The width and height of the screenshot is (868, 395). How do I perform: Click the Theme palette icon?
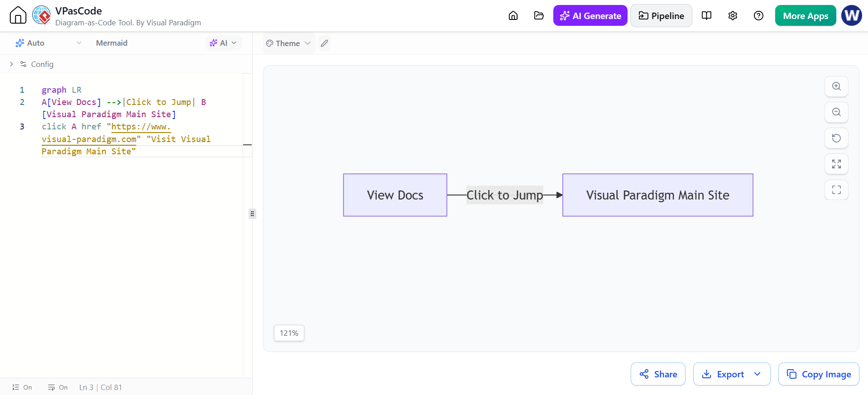[x=270, y=43]
